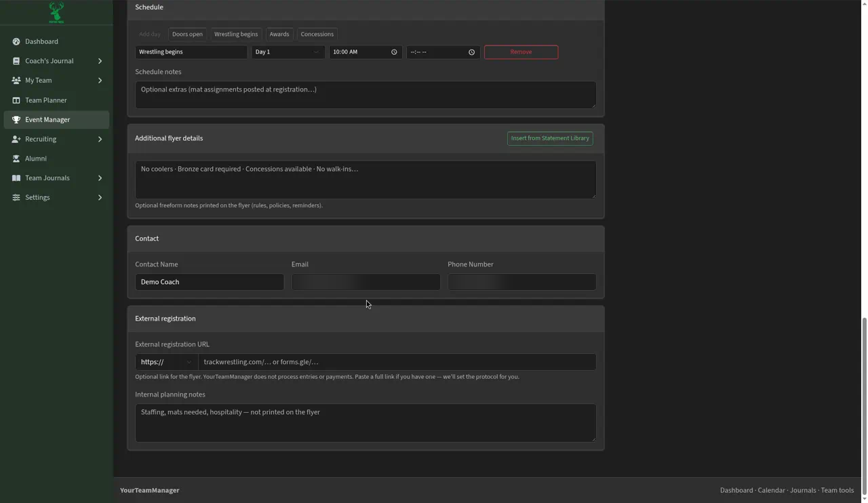Expand the Settings submenu chevron
The image size is (868, 503).
tap(100, 197)
